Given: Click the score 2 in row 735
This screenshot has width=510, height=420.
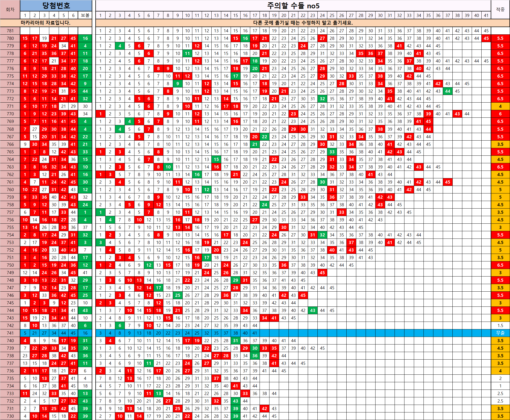Looking at the screenshot, I should (500, 378).
